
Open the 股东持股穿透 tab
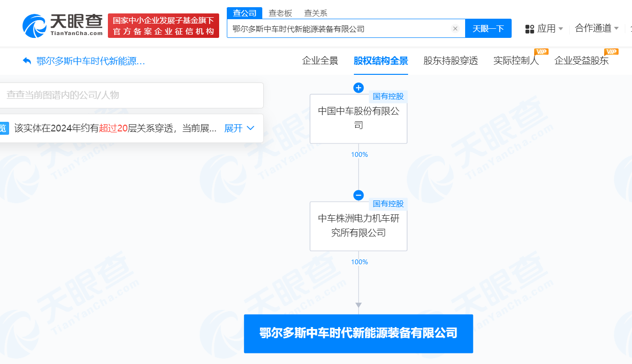[x=450, y=61]
